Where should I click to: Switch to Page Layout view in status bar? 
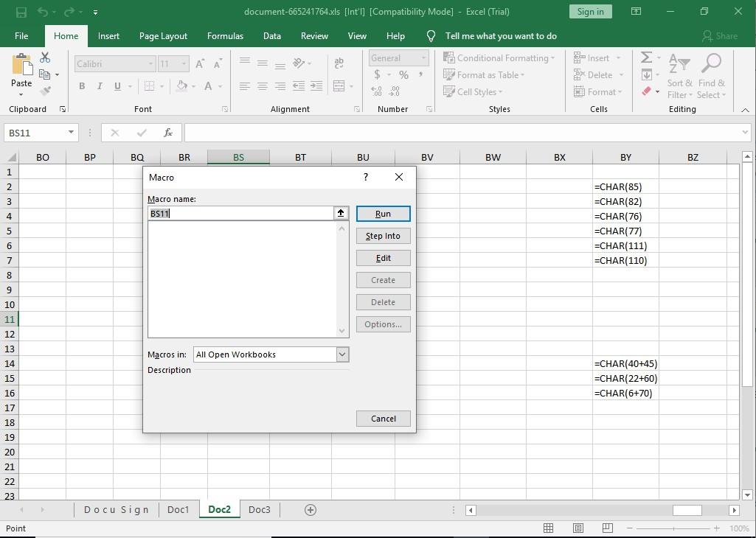point(578,528)
